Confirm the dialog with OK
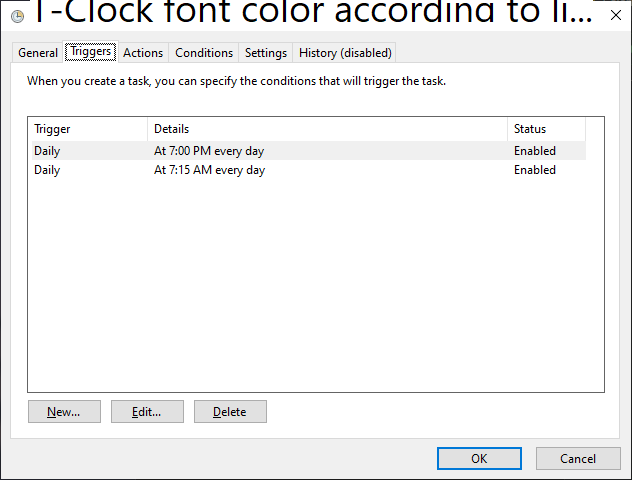This screenshot has height=480, width=632. pyautogui.click(x=479, y=459)
